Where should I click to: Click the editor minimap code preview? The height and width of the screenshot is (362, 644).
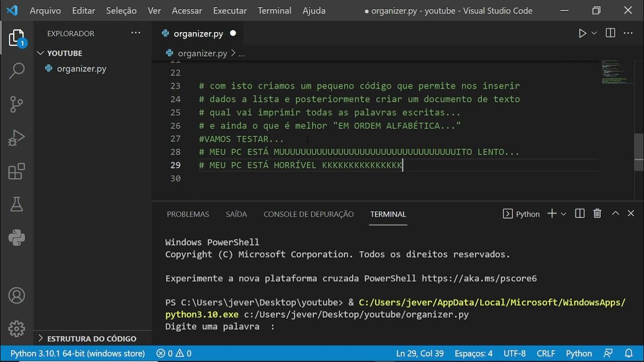pyautogui.click(x=616, y=72)
